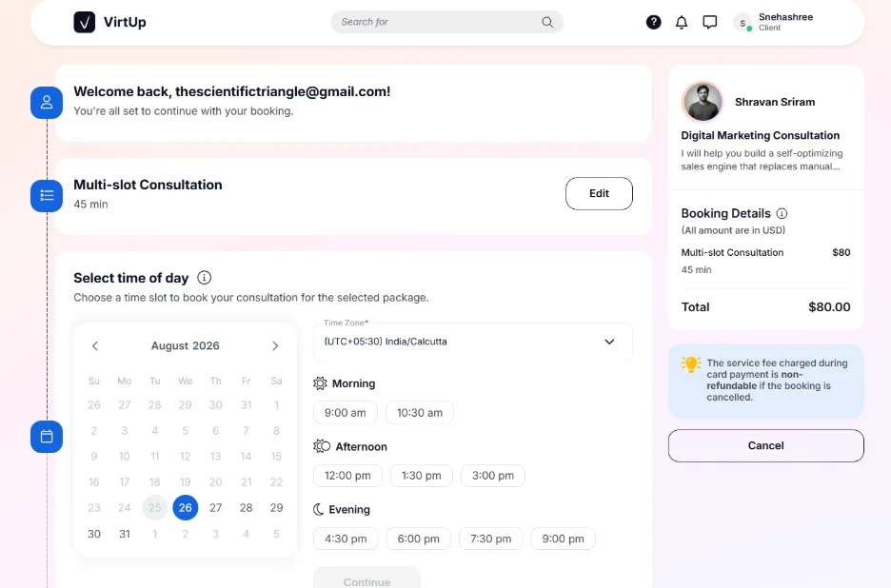Image resolution: width=891 pixels, height=588 pixels.
Task: Click the search magnifier icon
Action: click(547, 22)
